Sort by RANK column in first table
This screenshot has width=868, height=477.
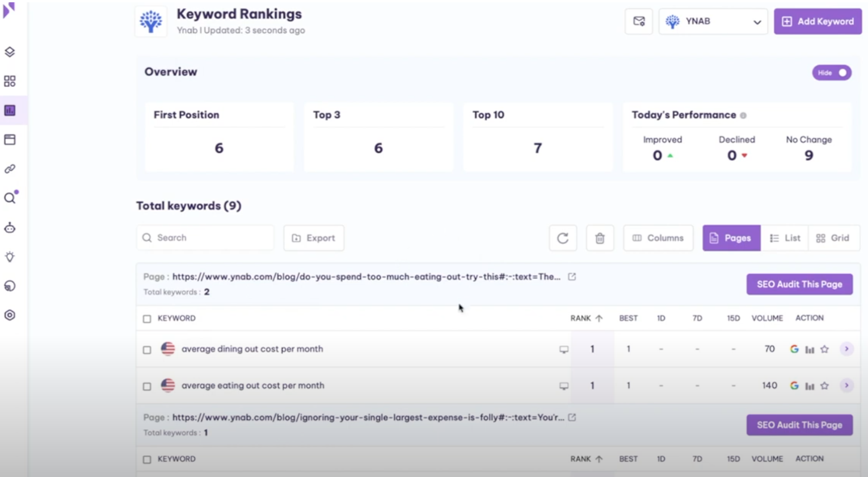[587, 318]
